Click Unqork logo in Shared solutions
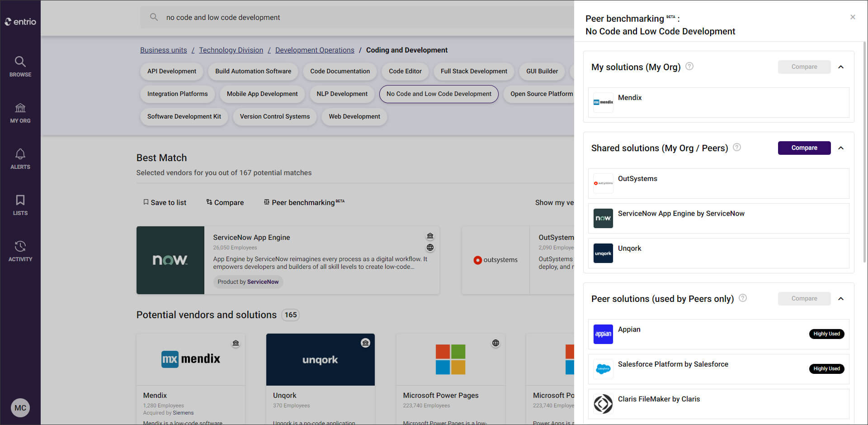Image resolution: width=868 pixels, height=425 pixels. (x=603, y=253)
